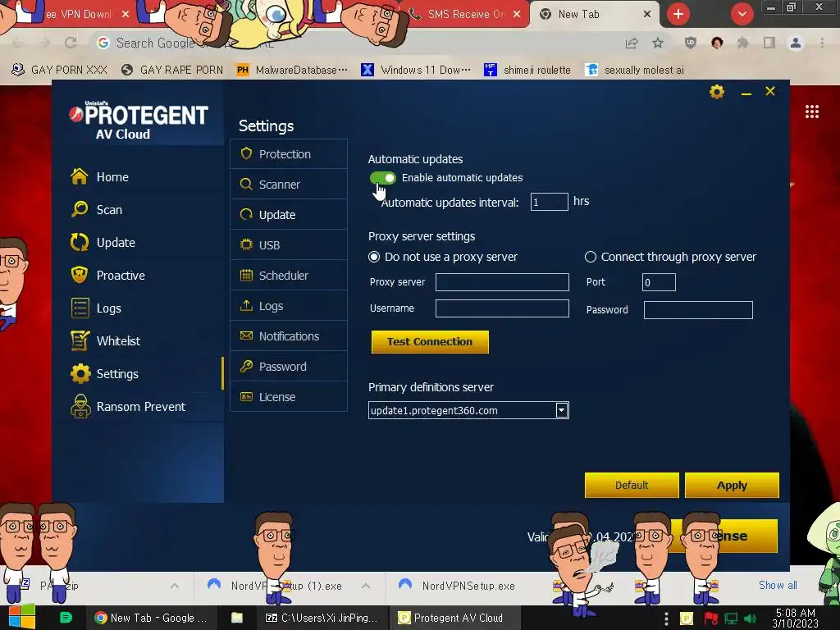Click the Apply button

(x=732, y=486)
